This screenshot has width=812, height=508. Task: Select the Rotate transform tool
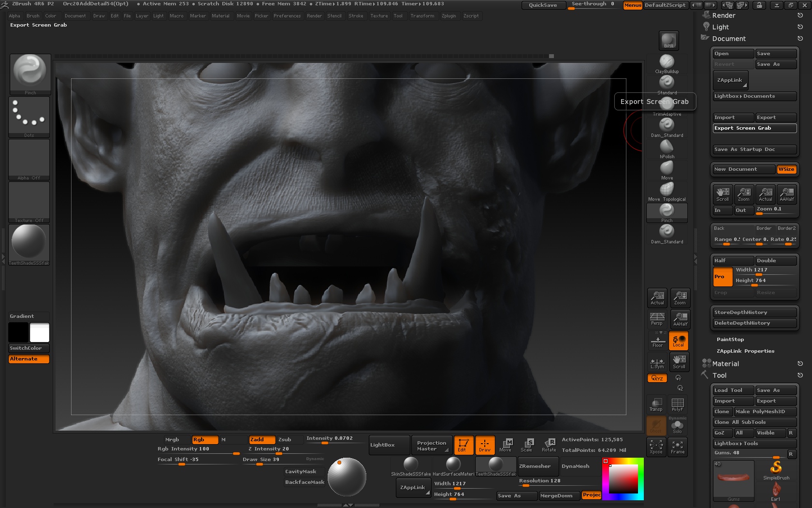[x=549, y=445]
